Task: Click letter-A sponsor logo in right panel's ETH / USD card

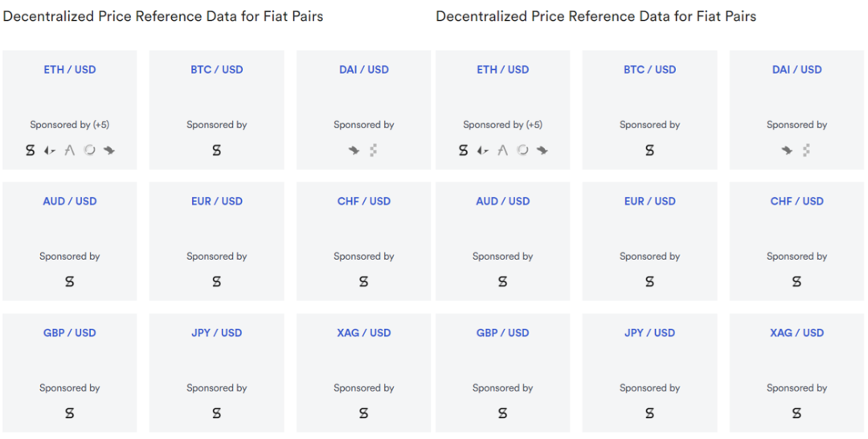Action: click(502, 150)
